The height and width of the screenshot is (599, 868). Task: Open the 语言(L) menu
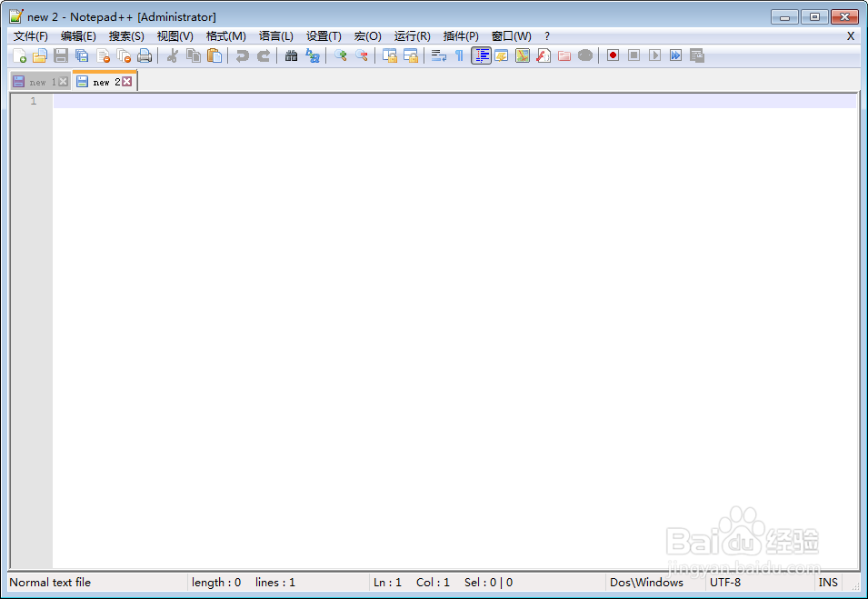(275, 36)
